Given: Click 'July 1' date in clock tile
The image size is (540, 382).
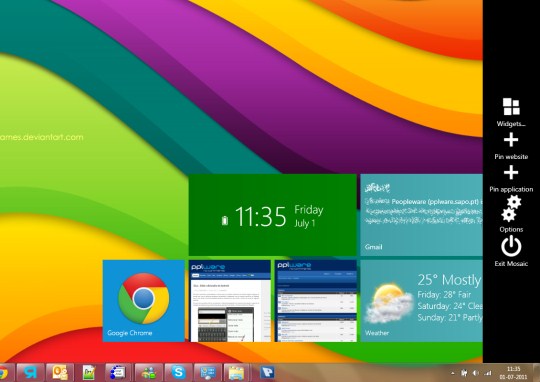Looking at the screenshot, I should coord(305,223).
